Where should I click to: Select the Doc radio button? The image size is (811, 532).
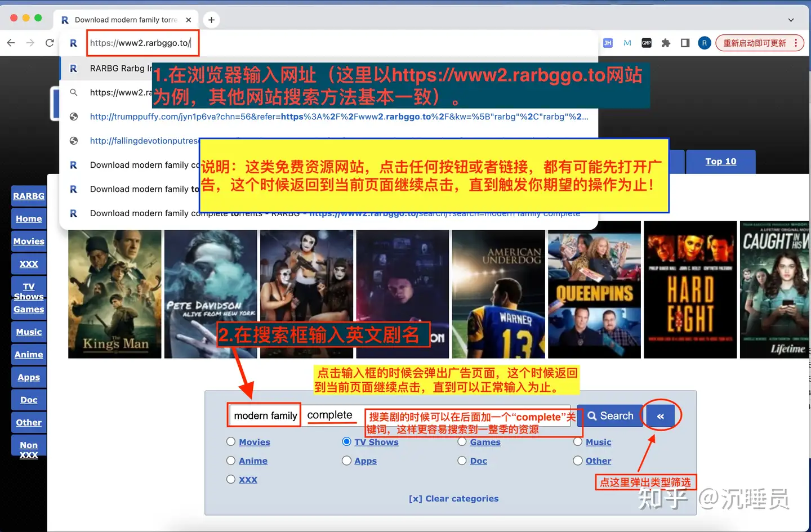pos(462,461)
